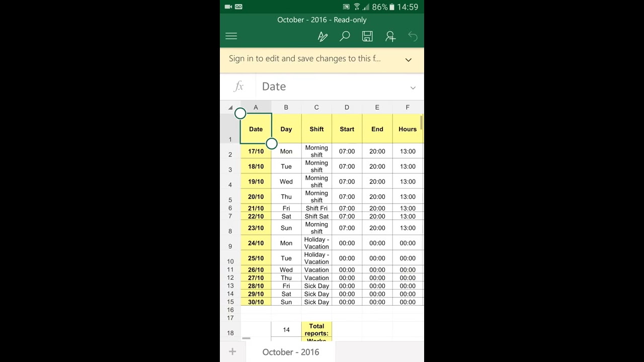Screen dimensions: 644x362
Task: Select row 9 header
Action: pos(230,243)
